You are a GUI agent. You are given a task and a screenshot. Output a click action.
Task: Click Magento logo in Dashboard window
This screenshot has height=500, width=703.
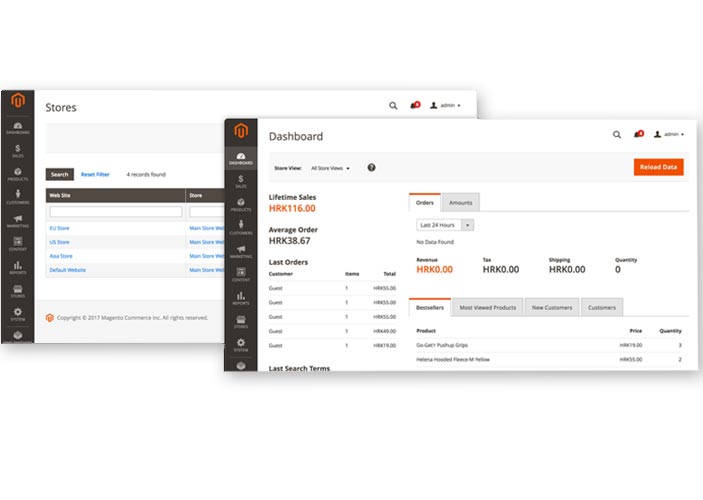click(x=241, y=130)
